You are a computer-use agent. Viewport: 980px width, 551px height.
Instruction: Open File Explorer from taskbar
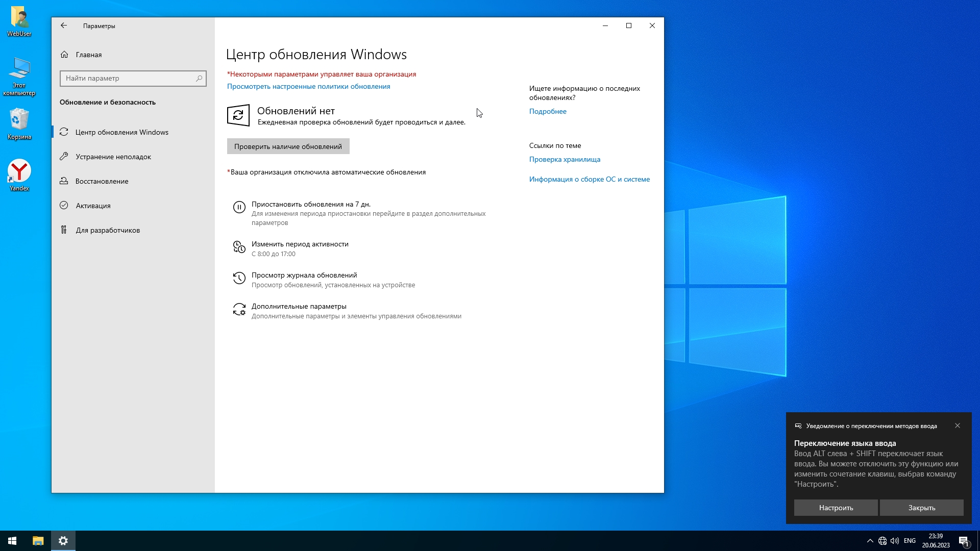38,541
